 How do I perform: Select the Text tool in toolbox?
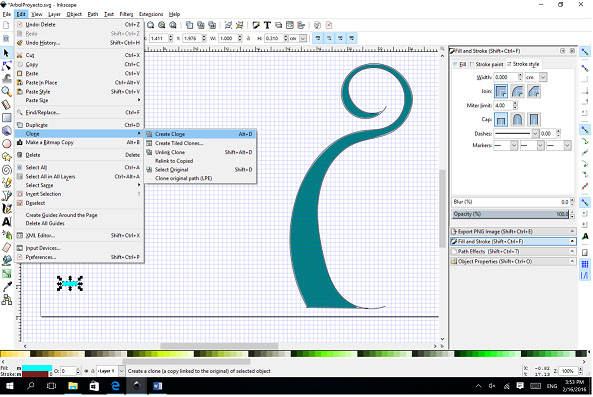(x=6, y=221)
